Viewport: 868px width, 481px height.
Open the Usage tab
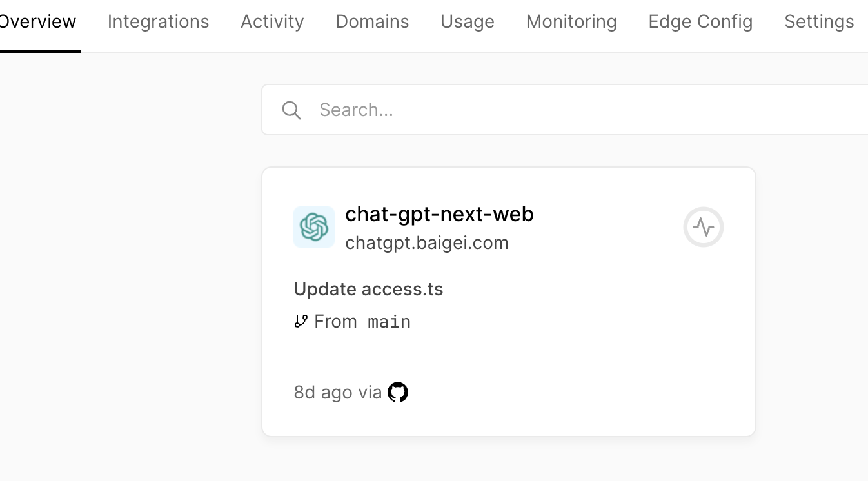pyautogui.click(x=468, y=22)
